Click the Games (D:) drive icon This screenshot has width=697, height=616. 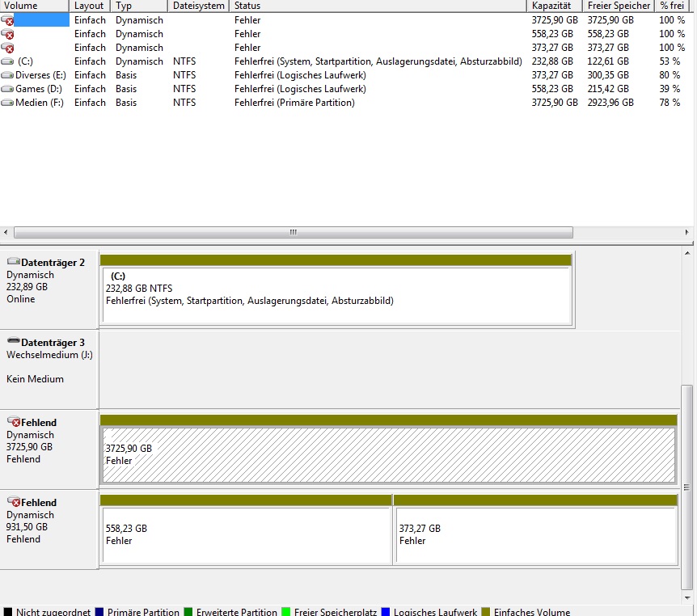click(7, 89)
